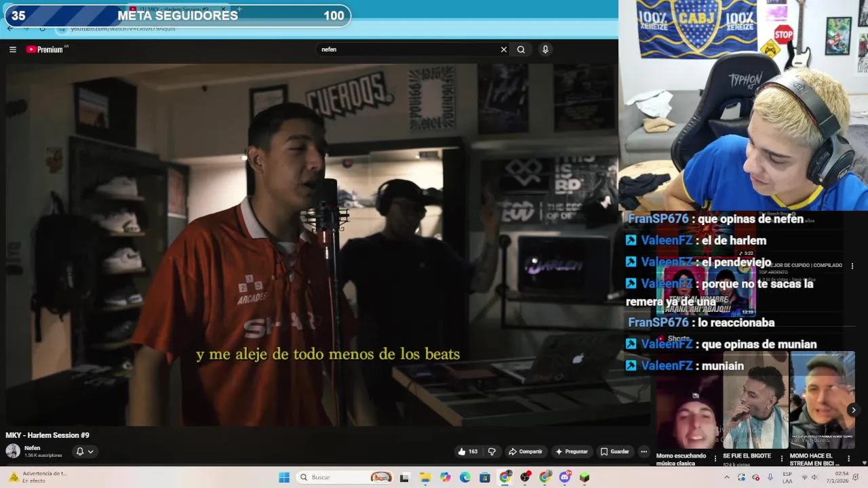
Task: Open File Explorer from taskbar
Action: click(x=425, y=477)
